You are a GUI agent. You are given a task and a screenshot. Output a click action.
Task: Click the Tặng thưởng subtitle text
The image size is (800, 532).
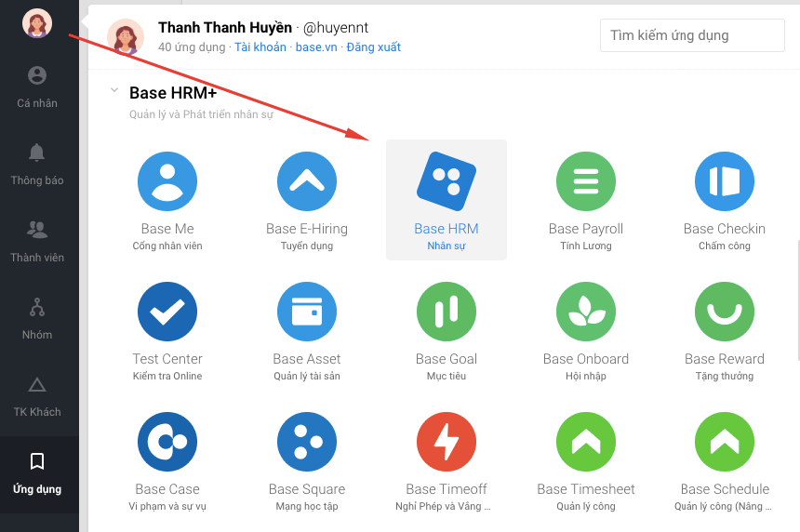pos(725,376)
